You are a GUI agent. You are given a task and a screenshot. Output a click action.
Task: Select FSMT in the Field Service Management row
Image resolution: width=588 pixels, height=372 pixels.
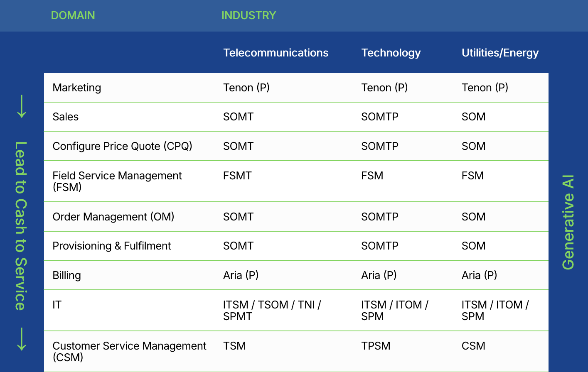(x=237, y=176)
